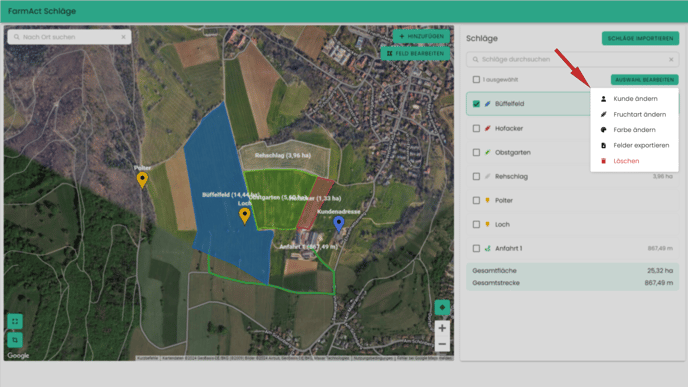Click the Hinzufügen button on map

point(421,36)
